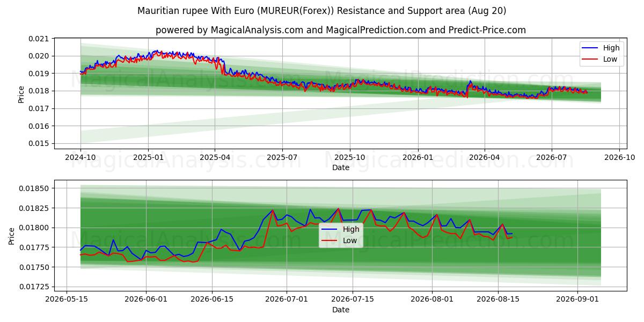The image size is (644, 322).
Task: Click the '0.020' price tick label
Action: coord(39,56)
